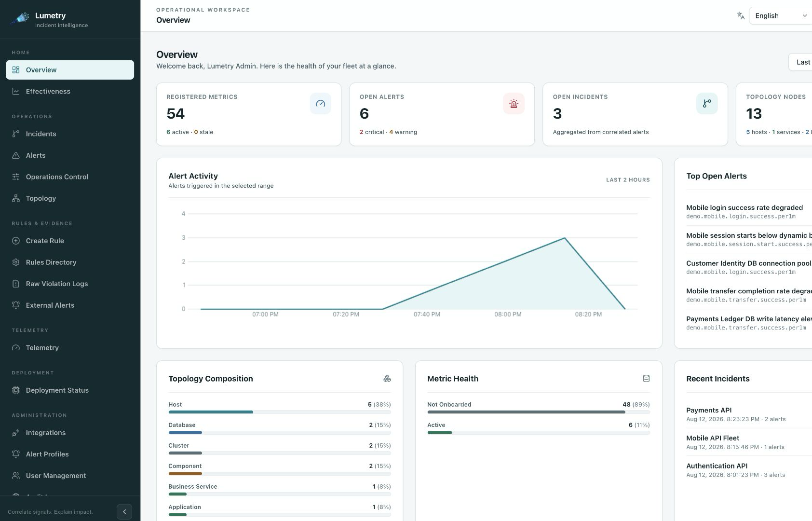Click the Create Rule plus icon
The image size is (812, 521).
[16, 241]
